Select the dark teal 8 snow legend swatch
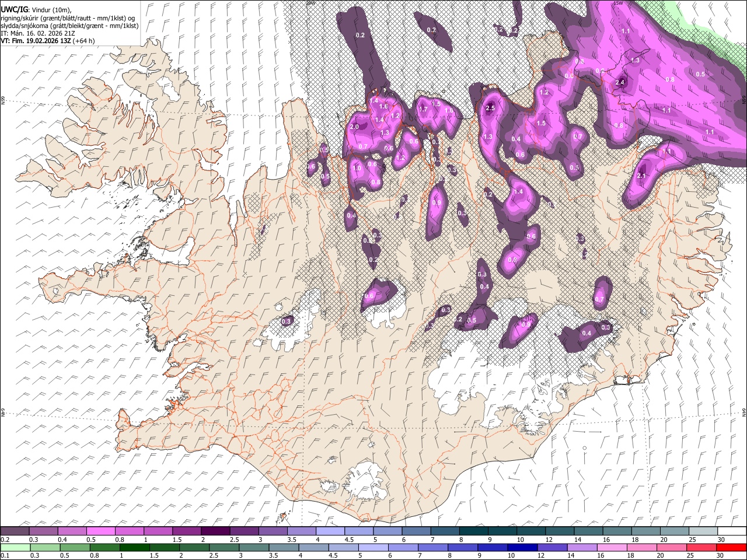Screen dimensions: 747x560 click(473, 531)
